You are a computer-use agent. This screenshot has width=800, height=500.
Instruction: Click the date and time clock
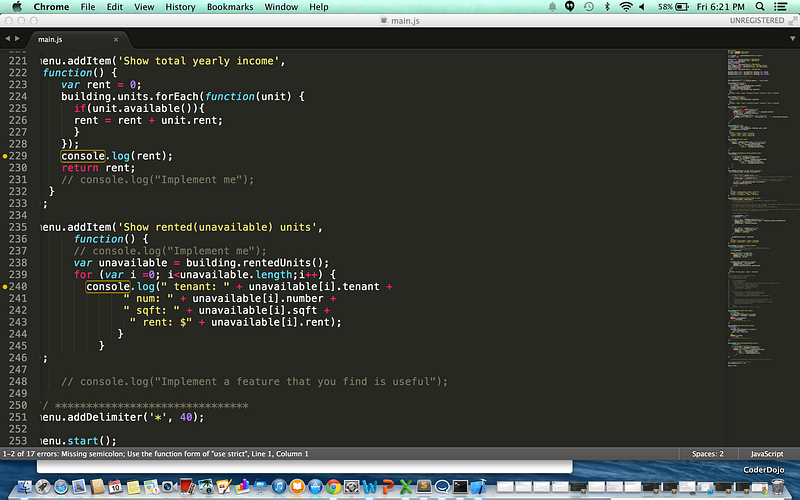tap(720, 7)
